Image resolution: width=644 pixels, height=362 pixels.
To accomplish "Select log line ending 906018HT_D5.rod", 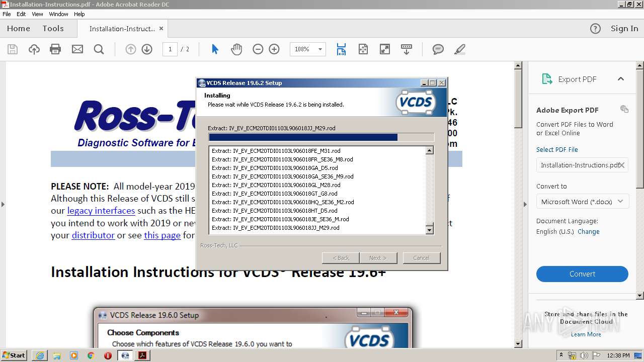I will tap(275, 211).
